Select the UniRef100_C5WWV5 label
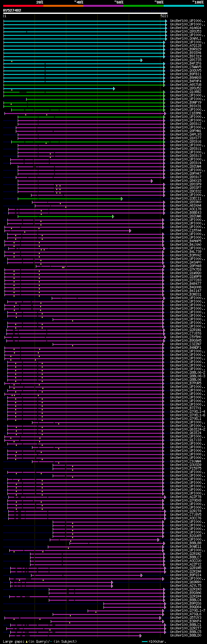Image resolution: width=207 pixels, height=644 pixels. click(x=186, y=67)
